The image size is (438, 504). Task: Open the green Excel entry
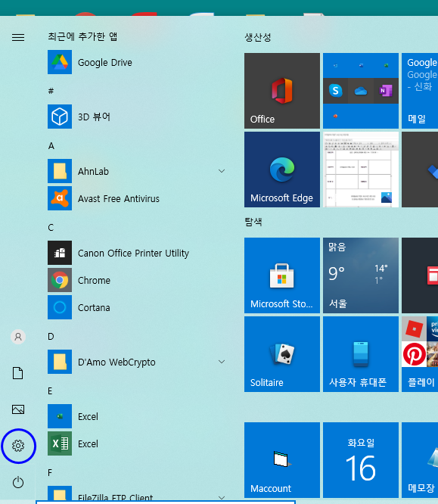click(136, 443)
